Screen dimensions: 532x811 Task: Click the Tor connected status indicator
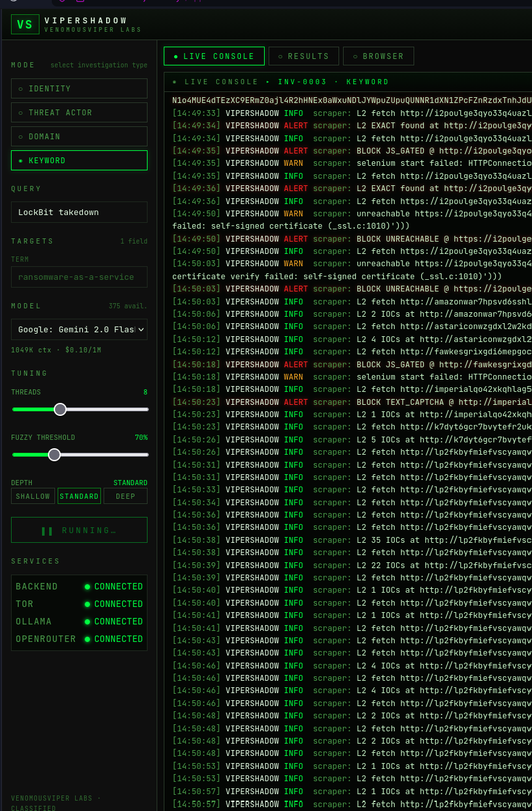point(113,604)
